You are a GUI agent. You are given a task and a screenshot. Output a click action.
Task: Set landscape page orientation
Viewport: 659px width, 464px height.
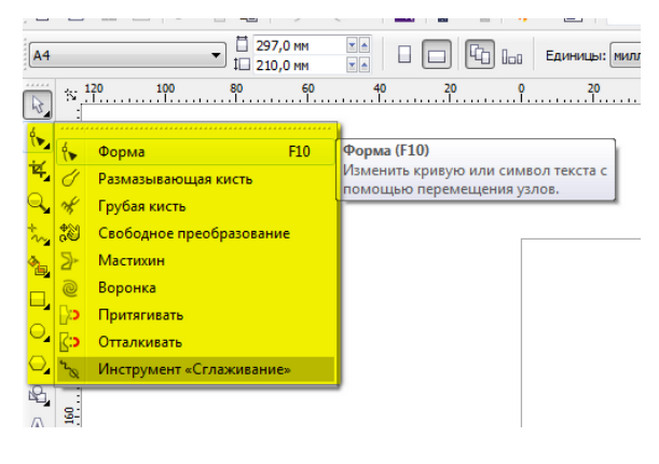437,55
